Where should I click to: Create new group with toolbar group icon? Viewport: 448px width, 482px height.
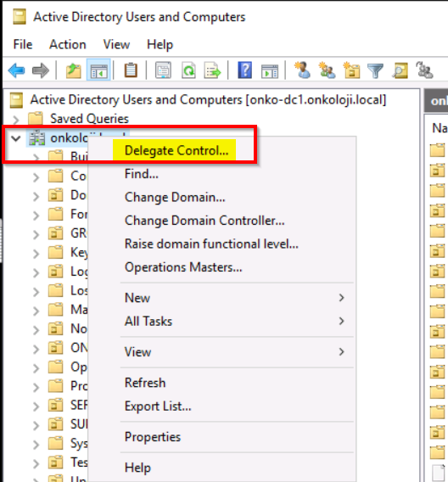[x=327, y=70]
